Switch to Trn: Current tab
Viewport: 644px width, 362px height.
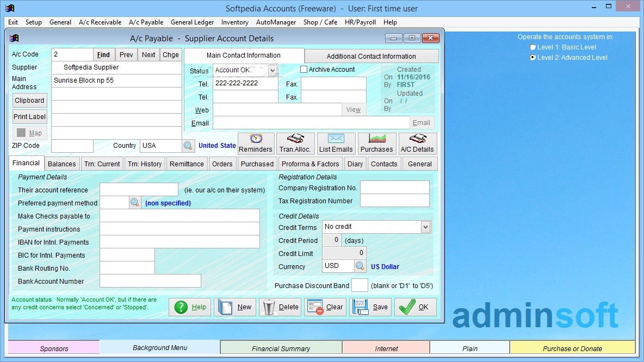102,164
